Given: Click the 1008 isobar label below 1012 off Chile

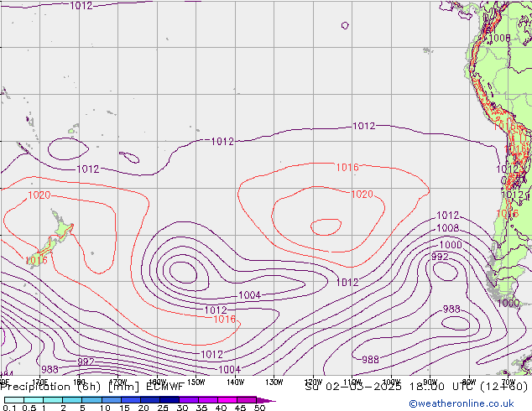Looking at the screenshot, I should click(448, 228).
